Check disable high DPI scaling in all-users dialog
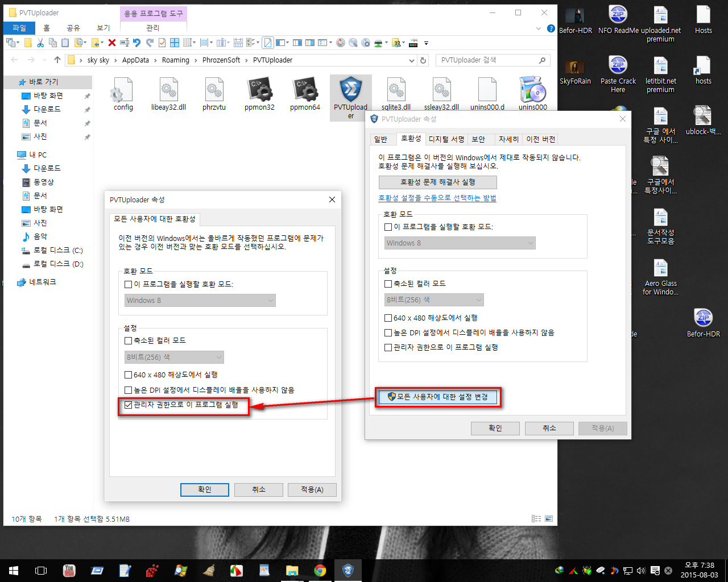Screen dimensions: 728x582 [128, 390]
